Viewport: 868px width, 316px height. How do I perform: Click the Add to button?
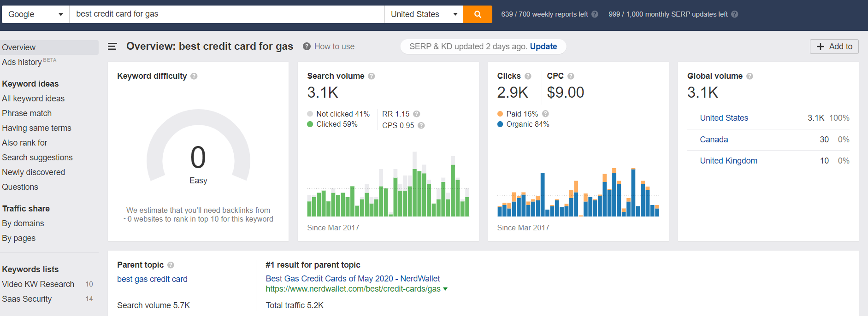(834, 47)
